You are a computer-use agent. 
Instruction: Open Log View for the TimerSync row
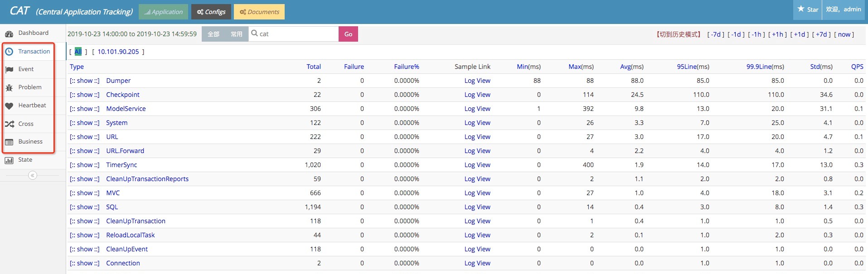pos(477,165)
